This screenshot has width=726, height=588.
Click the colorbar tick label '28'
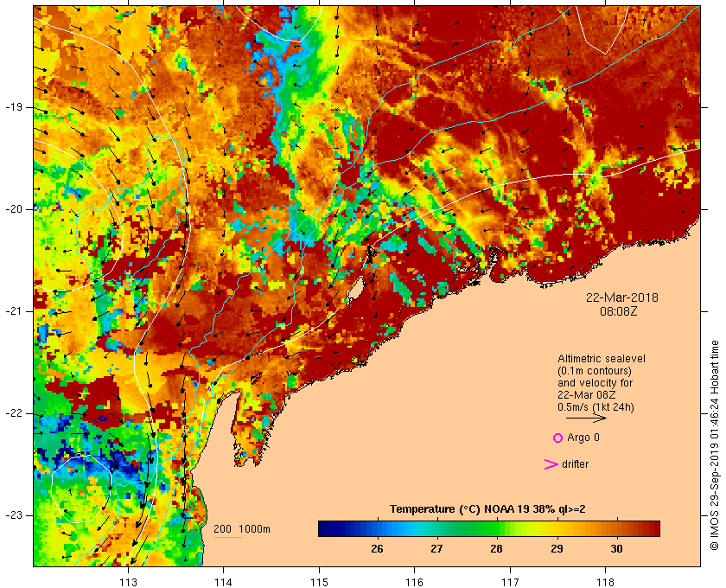[496, 549]
